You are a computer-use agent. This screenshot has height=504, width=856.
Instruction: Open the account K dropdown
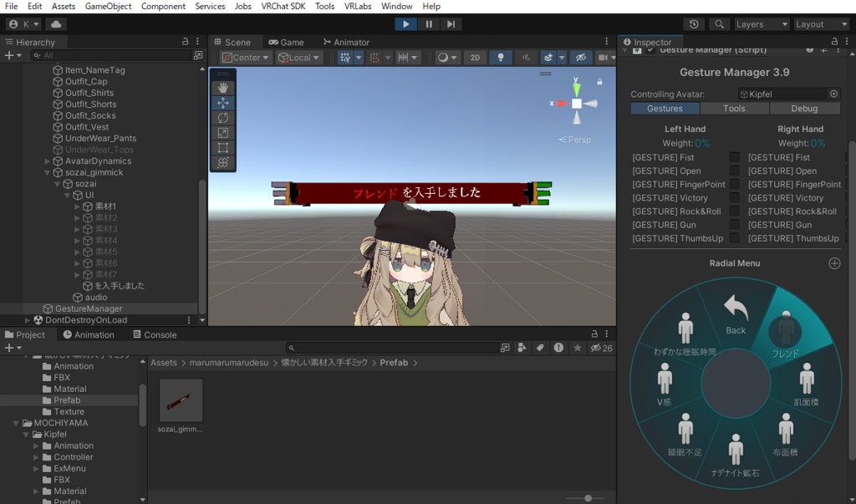click(x=23, y=24)
